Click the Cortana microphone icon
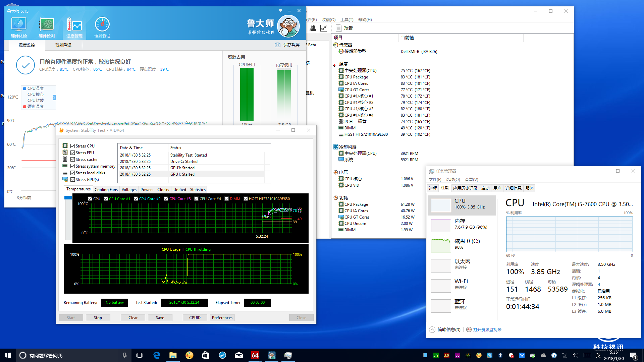 pyautogui.click(x=124, y=355)
